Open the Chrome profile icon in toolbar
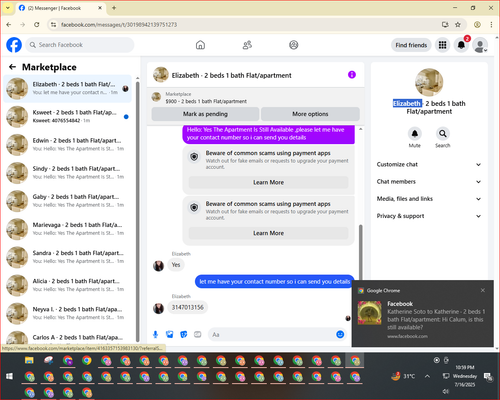500x400 pixels. coord(477,24)
